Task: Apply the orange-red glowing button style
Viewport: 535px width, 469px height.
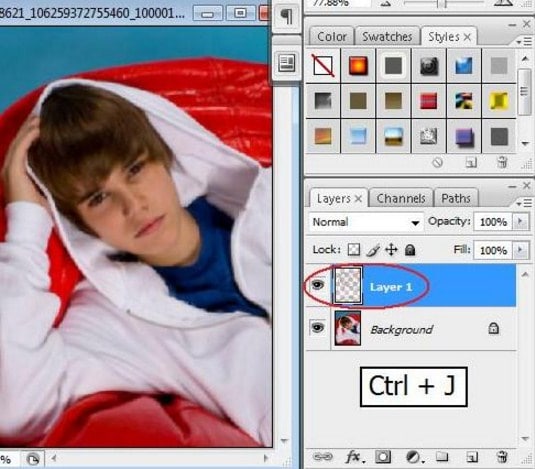Action: tap(358, 65)
